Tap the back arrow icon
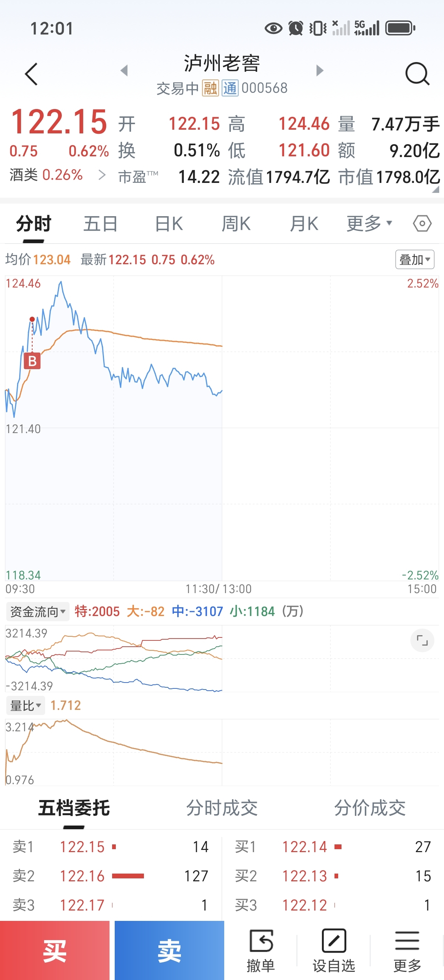444x980 pixels. coord(31,74)
